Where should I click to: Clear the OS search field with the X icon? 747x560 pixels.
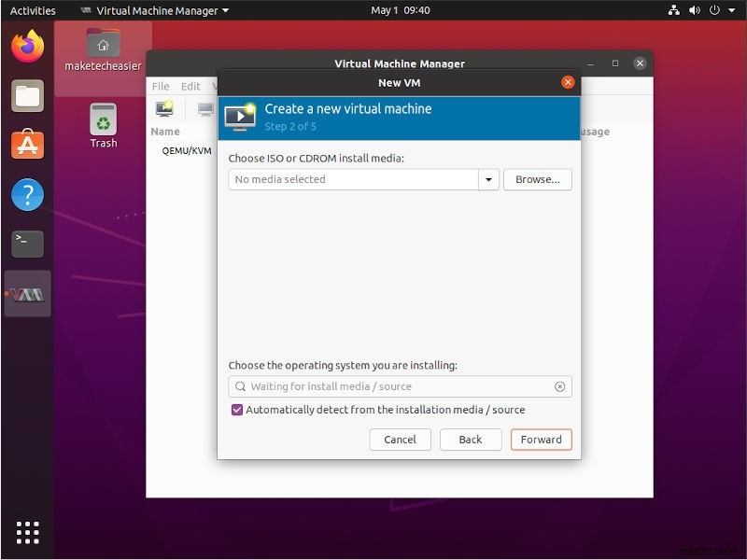pyautogui.click(x=559, y=386)
